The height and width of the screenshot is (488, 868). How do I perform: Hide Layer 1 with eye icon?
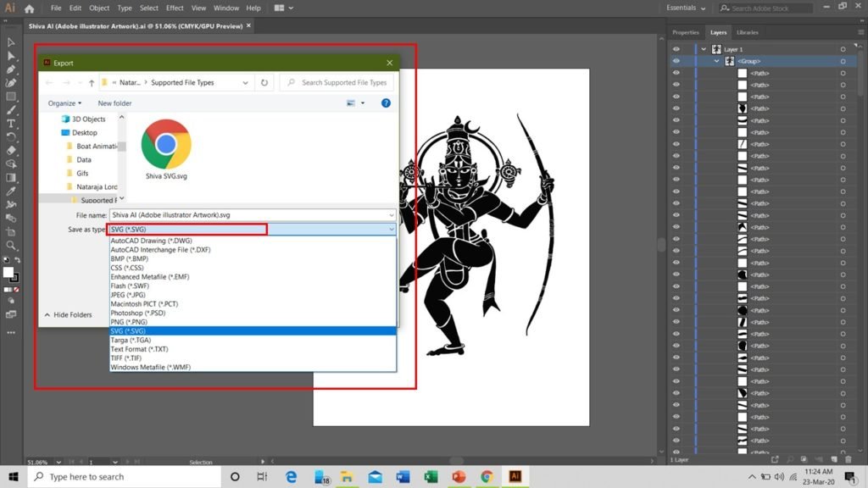[676, 48]
